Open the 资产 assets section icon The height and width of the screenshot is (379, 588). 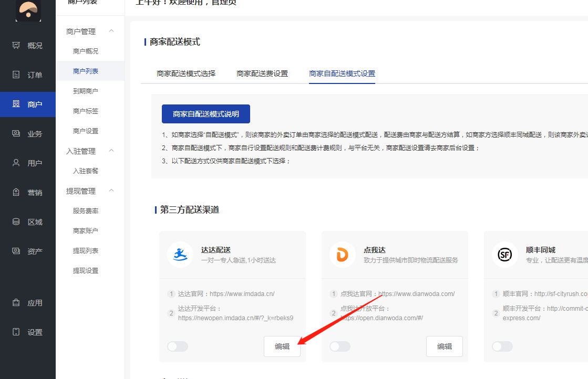(x=16, y=251)
